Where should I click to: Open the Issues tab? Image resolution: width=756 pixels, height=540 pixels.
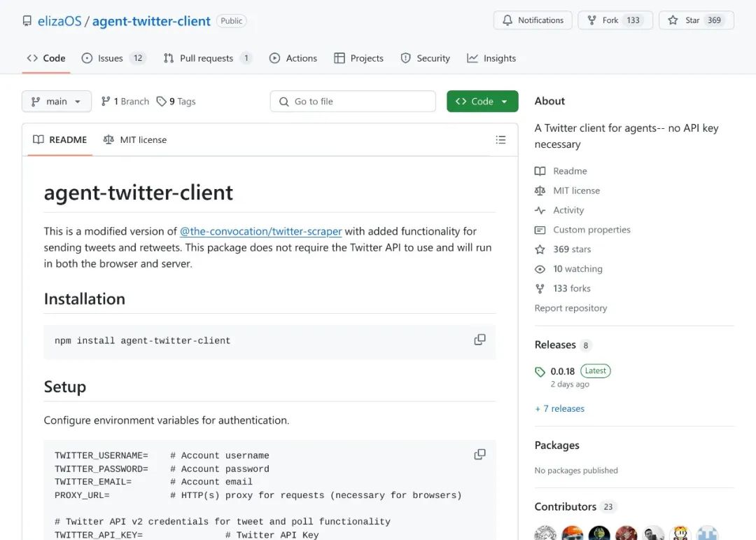click(x=114, y=58)
